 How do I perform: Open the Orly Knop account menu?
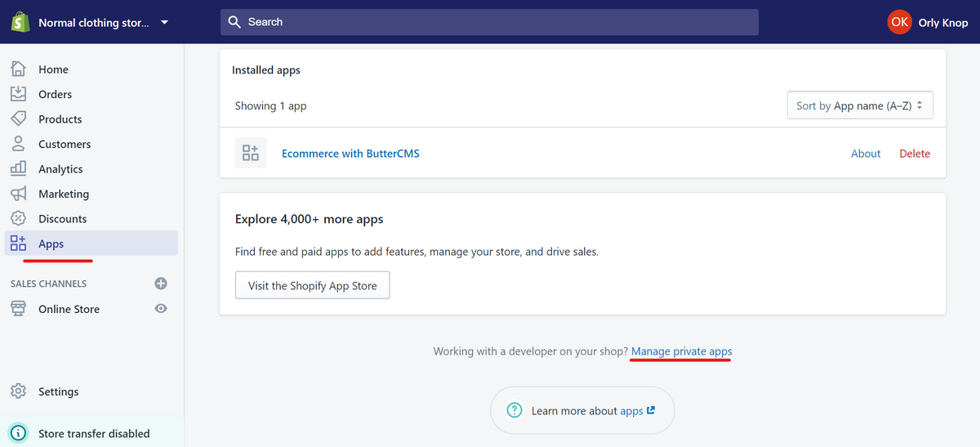pos(943,23)
